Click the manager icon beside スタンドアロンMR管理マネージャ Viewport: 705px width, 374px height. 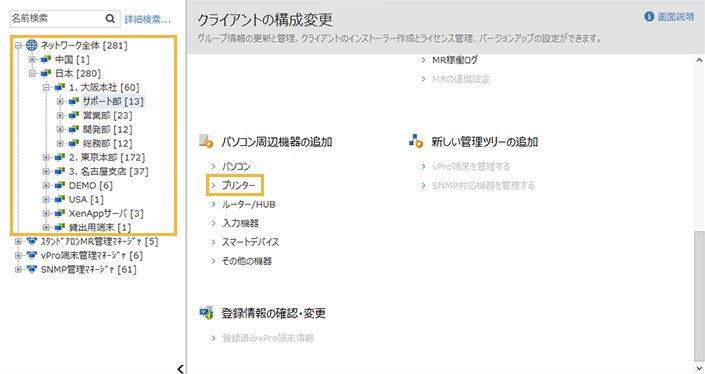[x=31, y=241]
